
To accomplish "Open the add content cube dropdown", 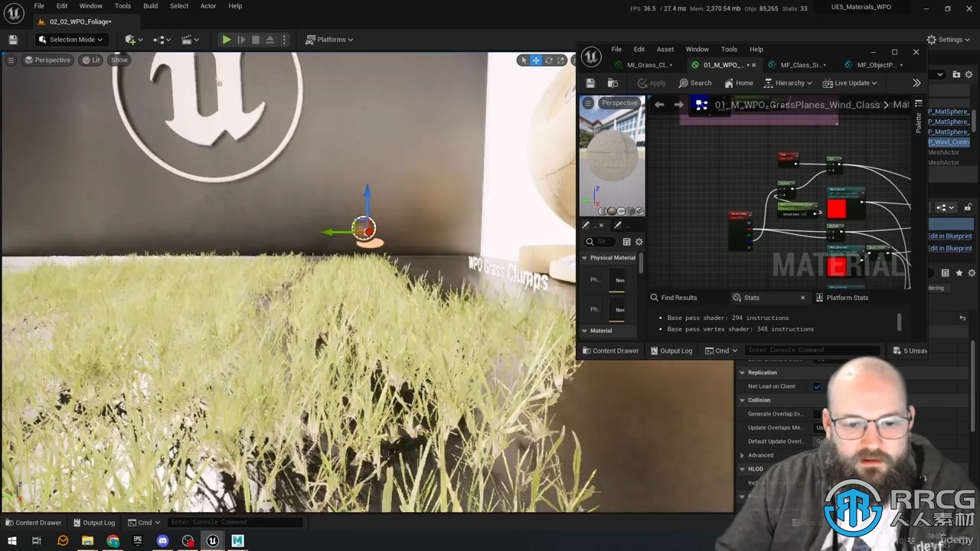I will (133, 40).
